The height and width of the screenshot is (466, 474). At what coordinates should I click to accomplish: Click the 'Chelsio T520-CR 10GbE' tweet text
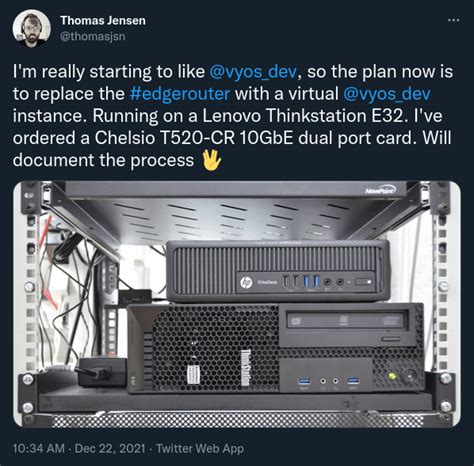coord(194,138)
